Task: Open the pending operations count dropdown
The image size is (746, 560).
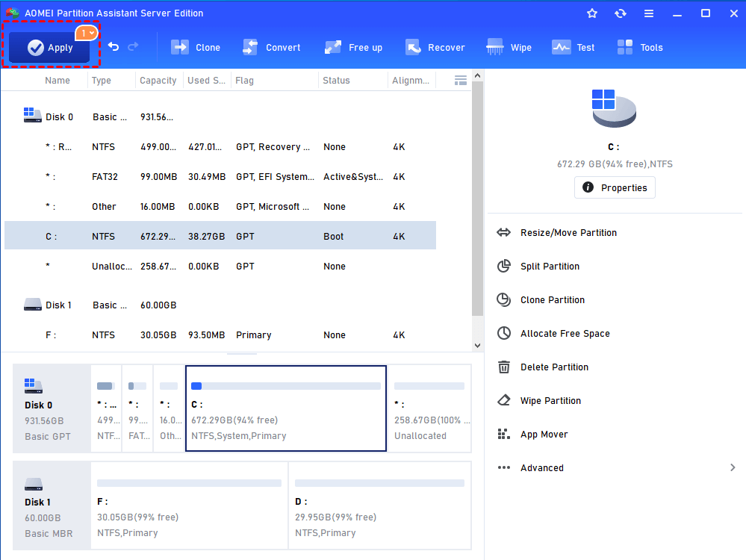Action: 87,33
